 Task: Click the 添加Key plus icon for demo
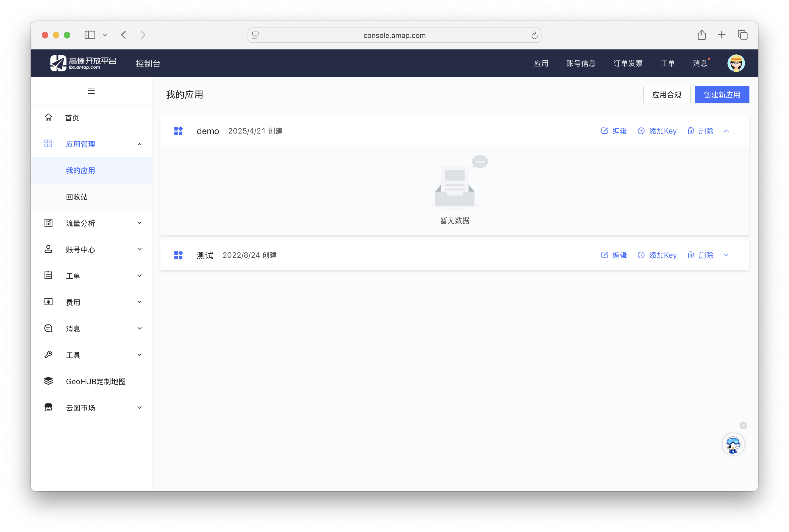tap(641, 131)
